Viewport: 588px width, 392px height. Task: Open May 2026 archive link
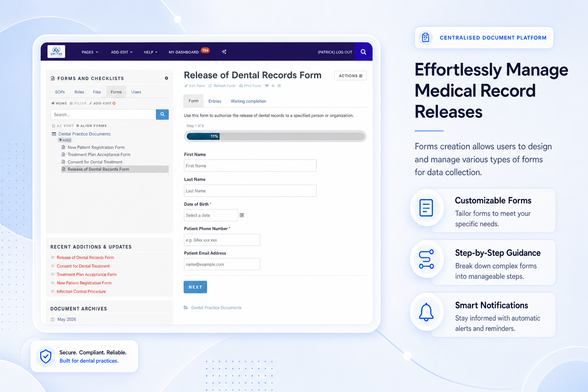(67, 319)
